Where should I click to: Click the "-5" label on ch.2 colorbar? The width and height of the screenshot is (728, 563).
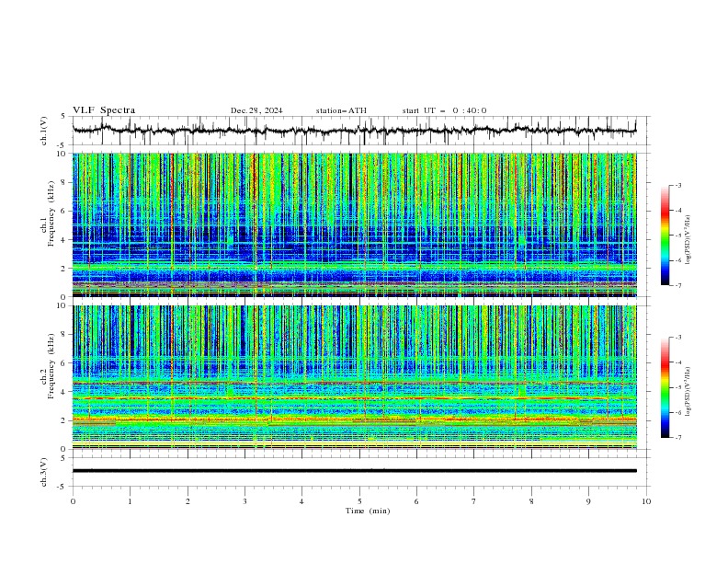(x=678, y=387)
